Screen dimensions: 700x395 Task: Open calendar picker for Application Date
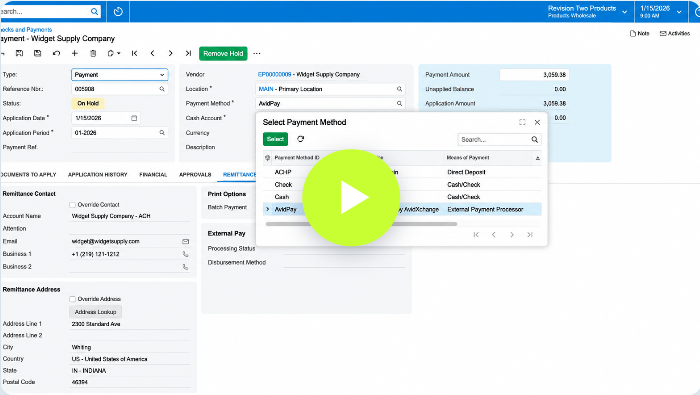(x=134, y=118)
